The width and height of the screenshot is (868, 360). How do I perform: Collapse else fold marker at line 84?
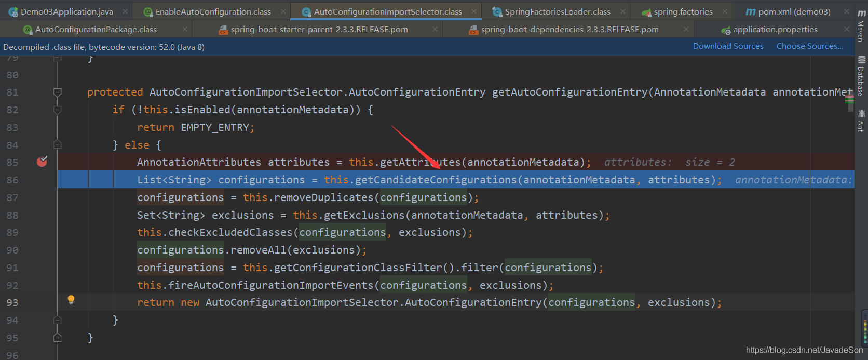pyautogui.click(x=58, y=145)
